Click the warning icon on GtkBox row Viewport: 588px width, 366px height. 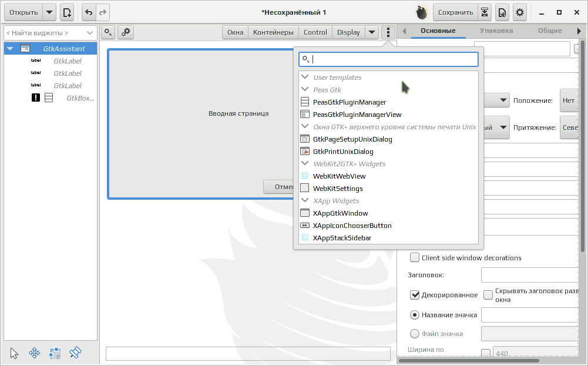point(36,98)
